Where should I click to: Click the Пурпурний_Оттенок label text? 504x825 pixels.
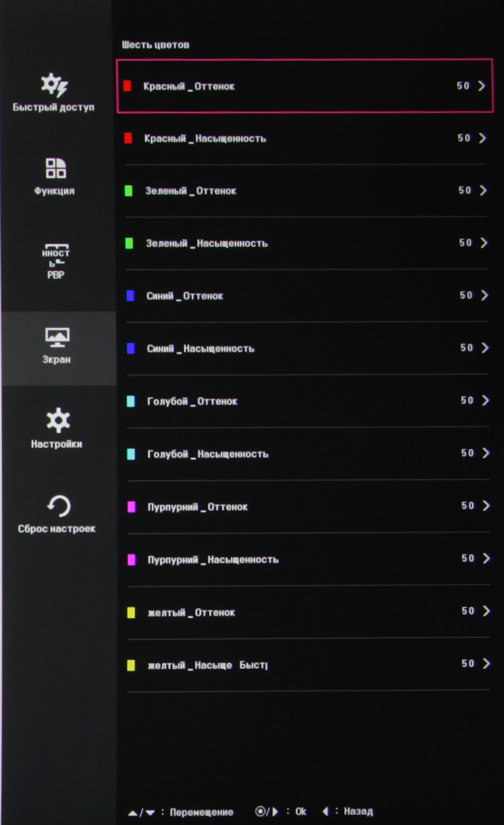[197, 507]
